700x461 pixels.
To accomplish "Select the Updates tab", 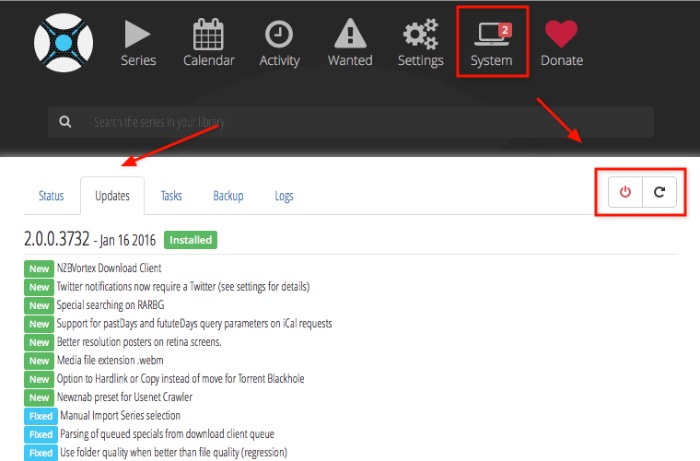I will pyautogui.click(x=112, y=196).
